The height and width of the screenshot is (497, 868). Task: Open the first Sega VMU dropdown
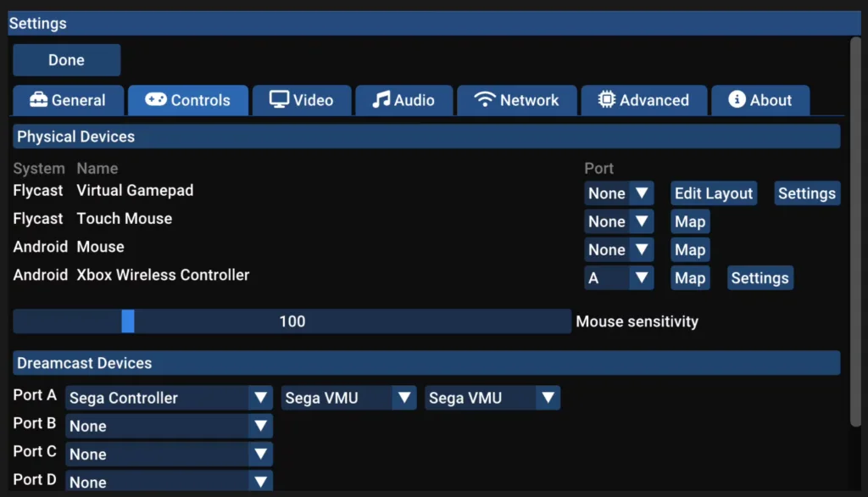pyautogui.click(x=348, y=397)
